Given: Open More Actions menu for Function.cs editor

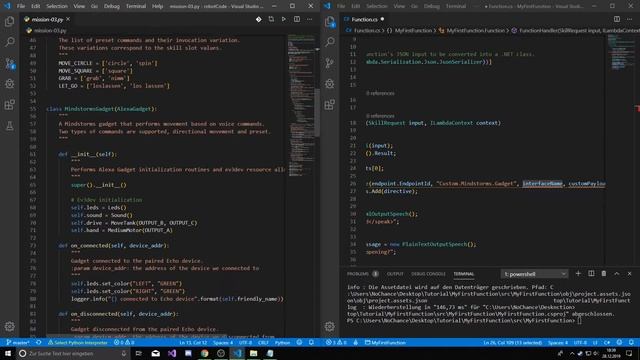Looking at the screenshot, I should (x=629, y=19).
